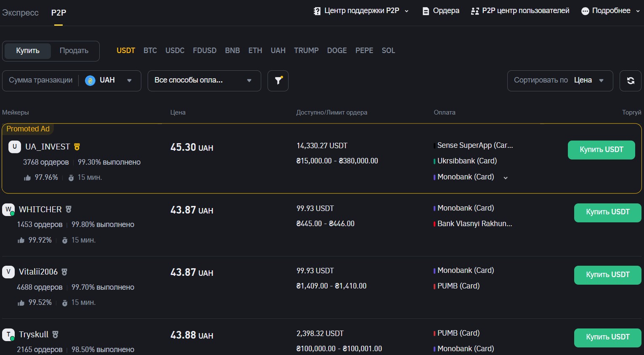644x355 pixels.
Task: Click thumbs-up icon beside 99.52%
Action: [21, 303]
